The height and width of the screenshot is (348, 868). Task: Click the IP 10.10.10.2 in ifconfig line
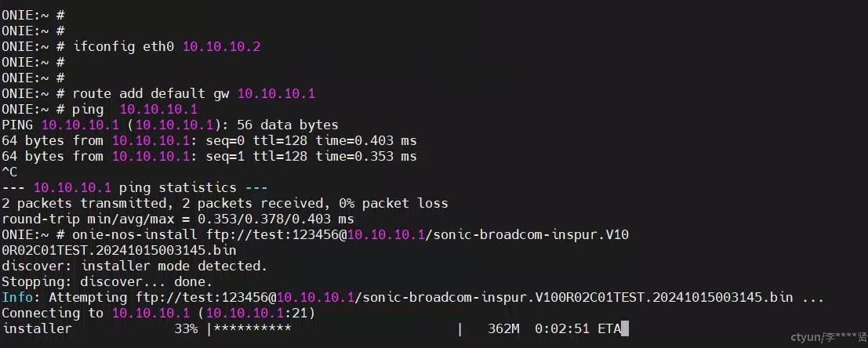(x=221, y=47)
